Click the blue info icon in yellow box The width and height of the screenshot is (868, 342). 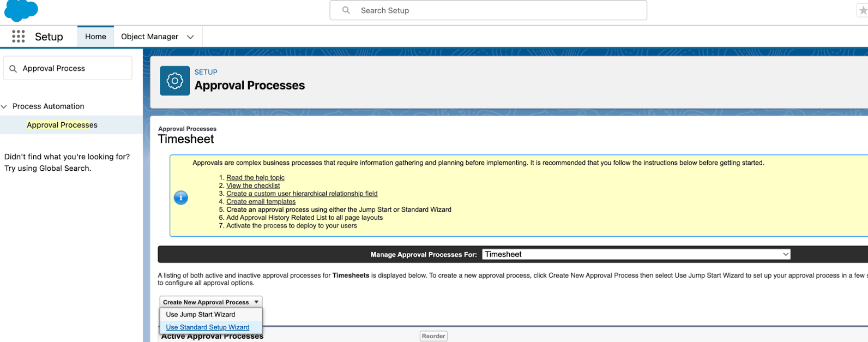pos(181,197)
